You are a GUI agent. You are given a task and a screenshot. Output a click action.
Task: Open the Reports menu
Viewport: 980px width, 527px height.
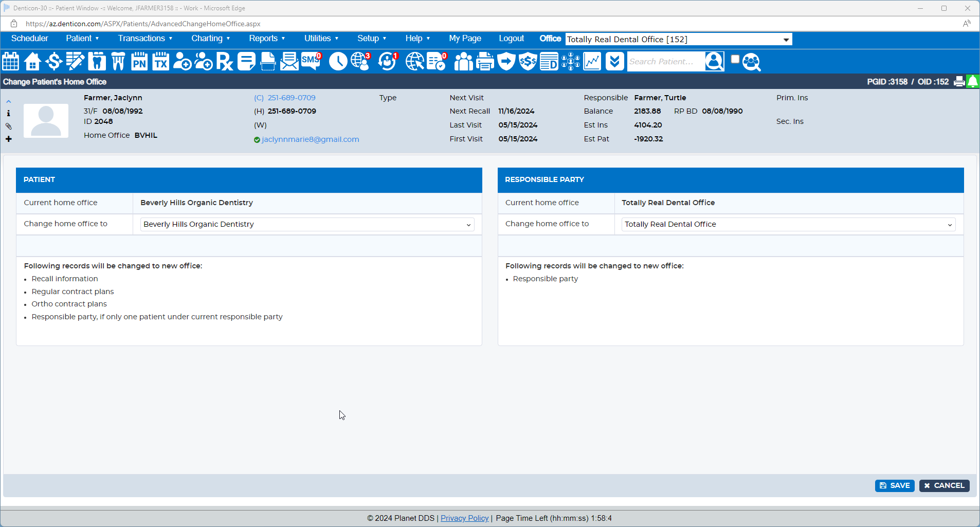pyautogui.click(x=266, y=38)
